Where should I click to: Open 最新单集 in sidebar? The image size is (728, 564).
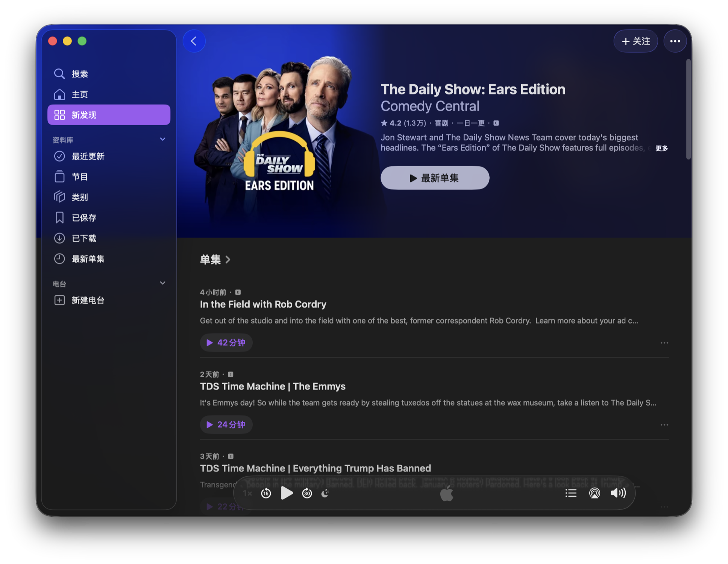(x=109, y=259)
